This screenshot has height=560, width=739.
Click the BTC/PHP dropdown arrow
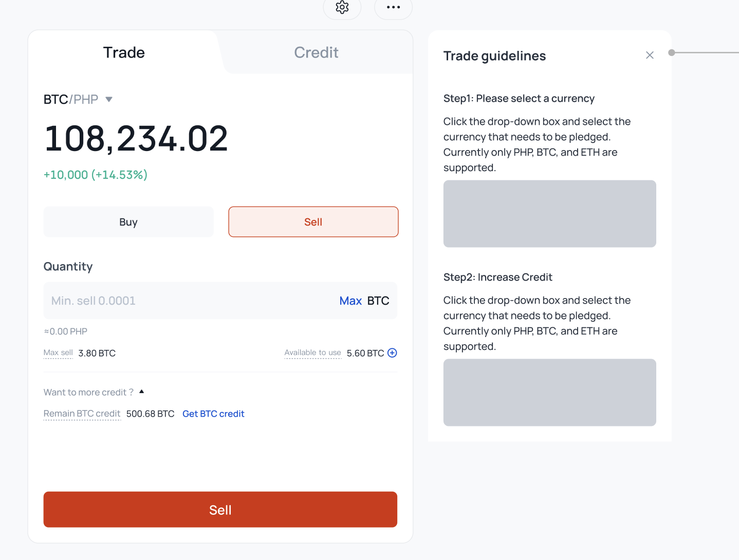(109, 99)
